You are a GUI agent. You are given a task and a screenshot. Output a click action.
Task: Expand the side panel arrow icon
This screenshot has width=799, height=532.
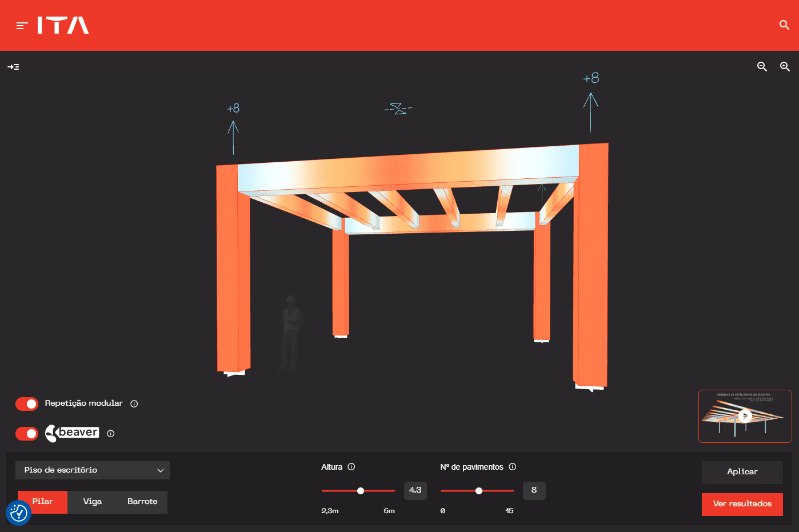point(13,67)
